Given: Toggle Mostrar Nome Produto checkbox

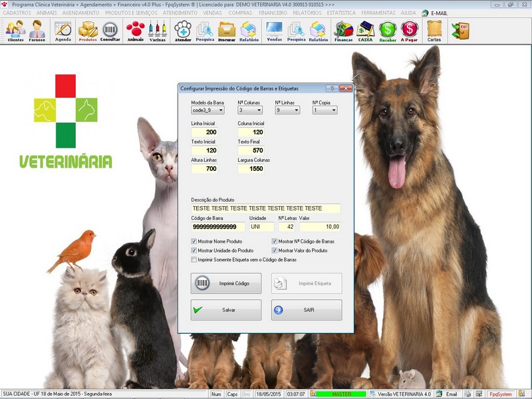Looking at the screenshot, I should coord(194,241).
